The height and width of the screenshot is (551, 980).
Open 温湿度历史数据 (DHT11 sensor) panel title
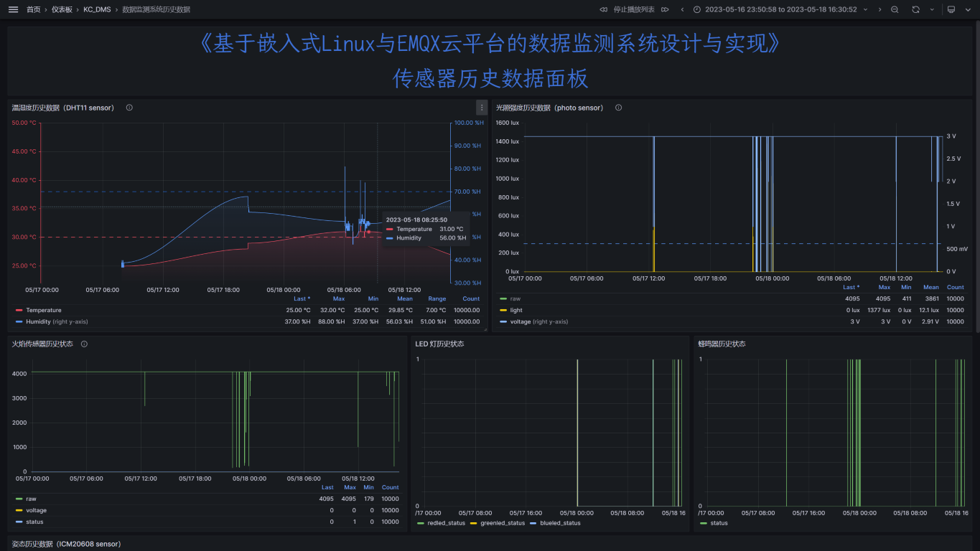click(62, 108)
